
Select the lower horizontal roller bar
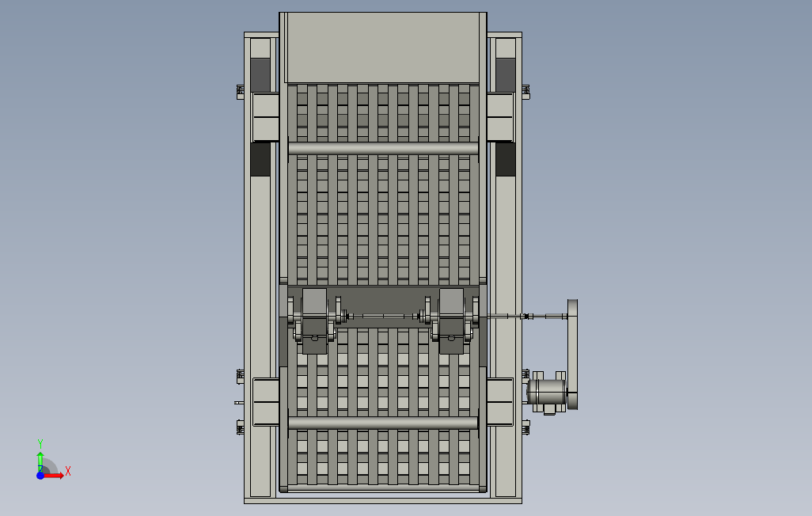point(383,423)
